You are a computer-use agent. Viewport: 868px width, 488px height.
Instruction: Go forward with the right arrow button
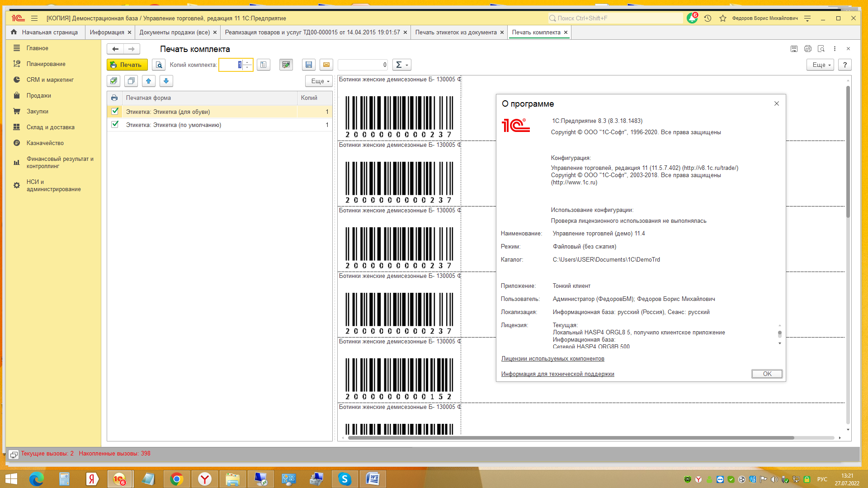point(132,49)
